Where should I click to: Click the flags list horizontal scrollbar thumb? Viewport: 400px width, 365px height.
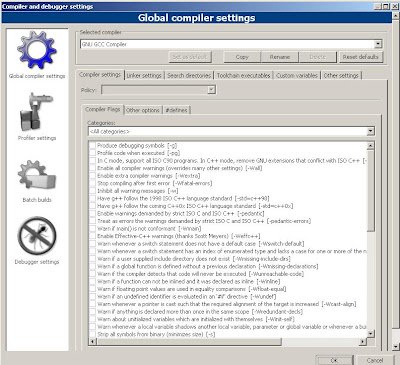click(x=189, y=342)
